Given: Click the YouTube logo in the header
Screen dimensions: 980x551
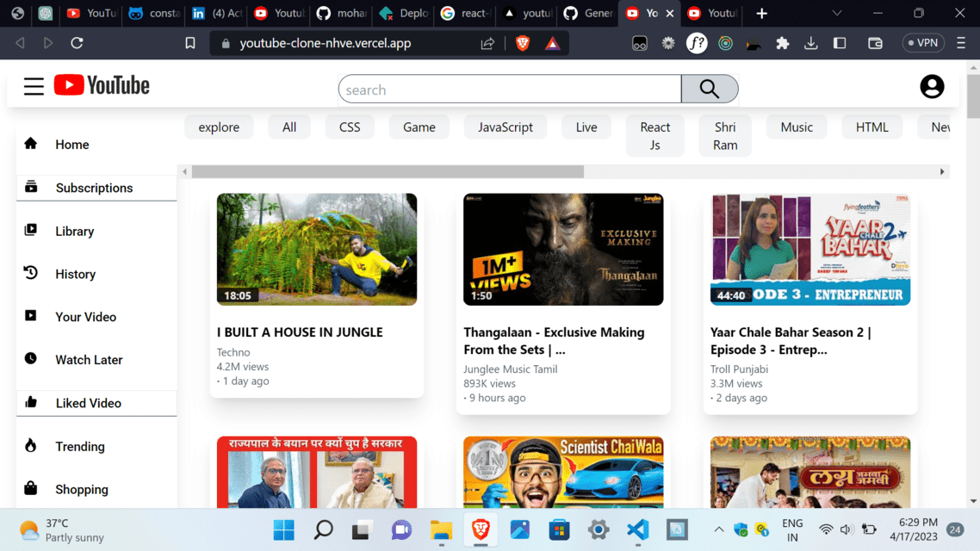Looking at the screenshot, I should tap(102, 85).
